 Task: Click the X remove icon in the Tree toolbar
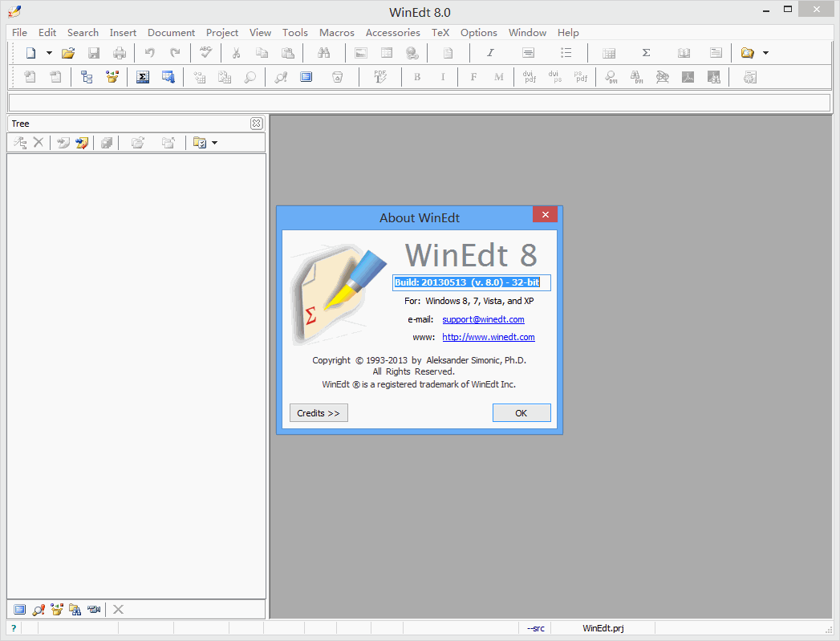(x=38, y=143)
